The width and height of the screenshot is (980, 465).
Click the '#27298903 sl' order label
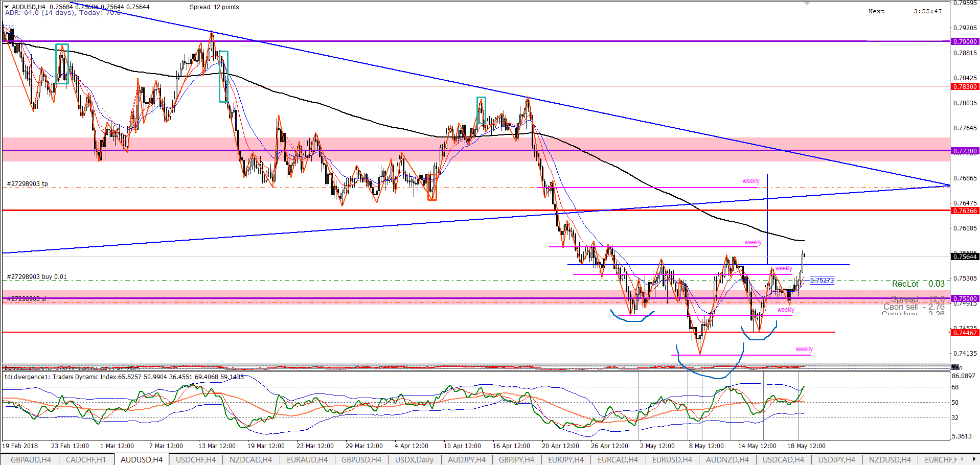point(26,298)
